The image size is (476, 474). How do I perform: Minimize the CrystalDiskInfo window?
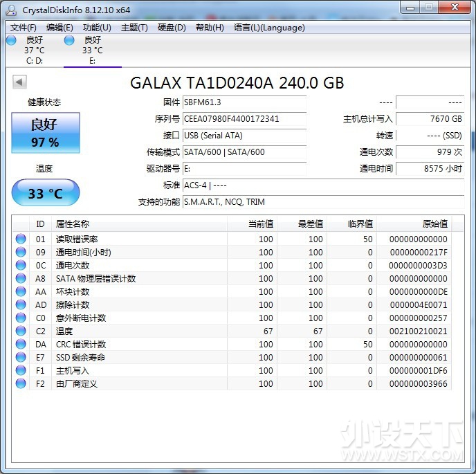(x=410, y=8)
